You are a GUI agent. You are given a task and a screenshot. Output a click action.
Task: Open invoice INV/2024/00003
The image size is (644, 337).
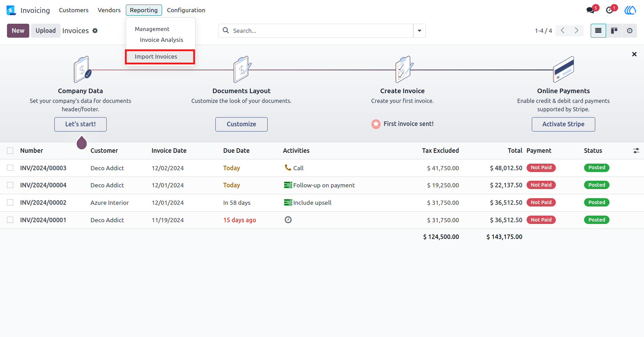[x=43, y=168]
